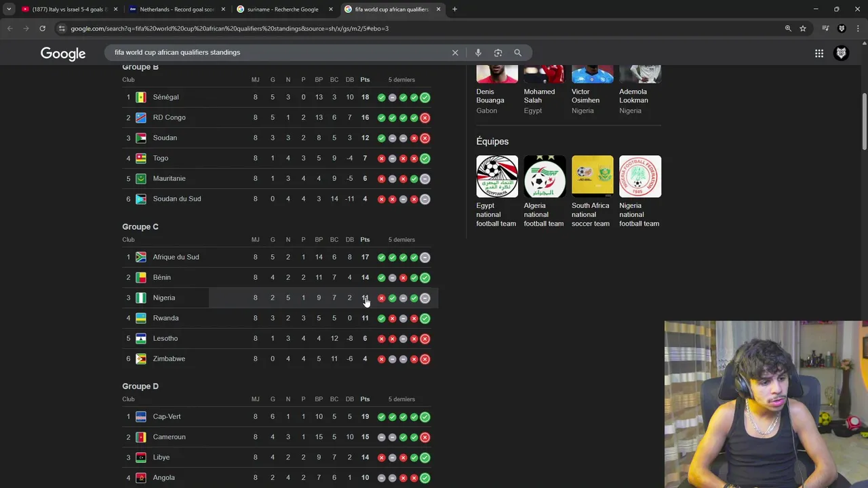868x488 pixels.
Task: Click Sénégal's latest match result icon
Action: pyautogui.click(x=425, y=98)
